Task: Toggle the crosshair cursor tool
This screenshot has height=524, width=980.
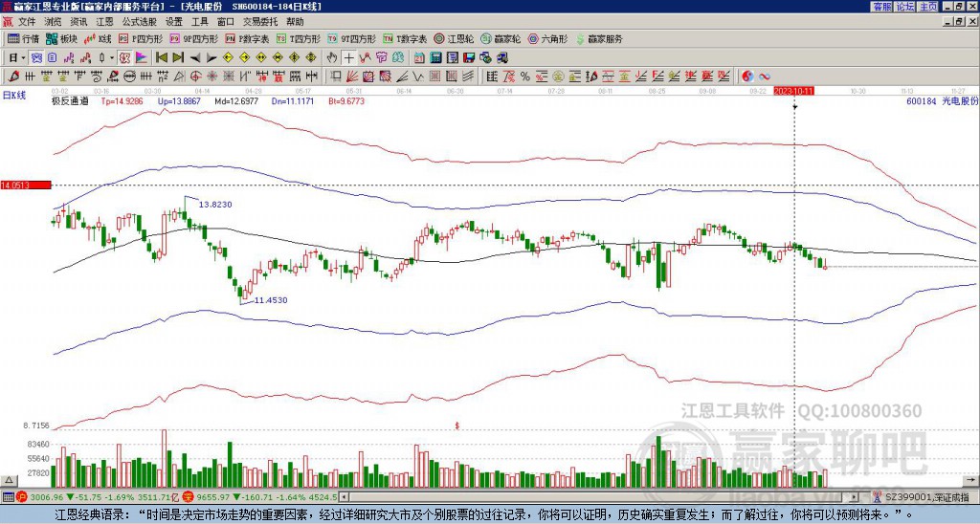Action: pyautogui.click(x=348, y=58)
